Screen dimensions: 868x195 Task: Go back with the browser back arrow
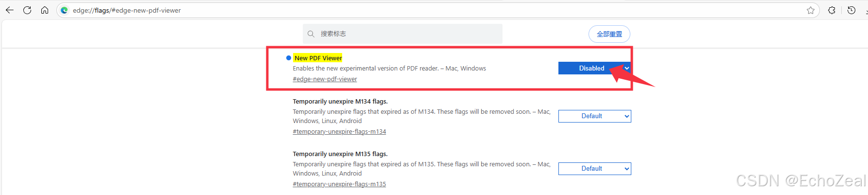(x=10, y=10)
